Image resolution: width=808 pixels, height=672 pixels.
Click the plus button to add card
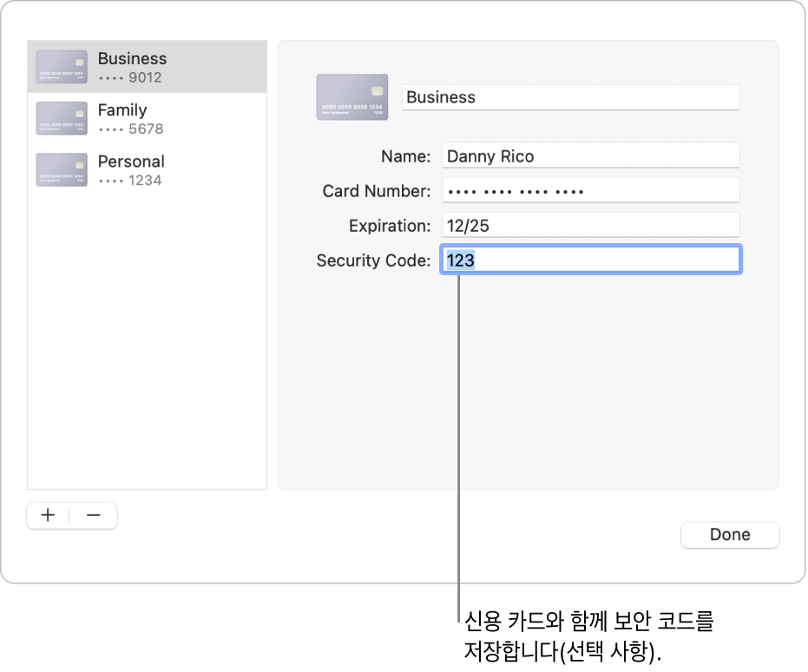coord(48,516)
